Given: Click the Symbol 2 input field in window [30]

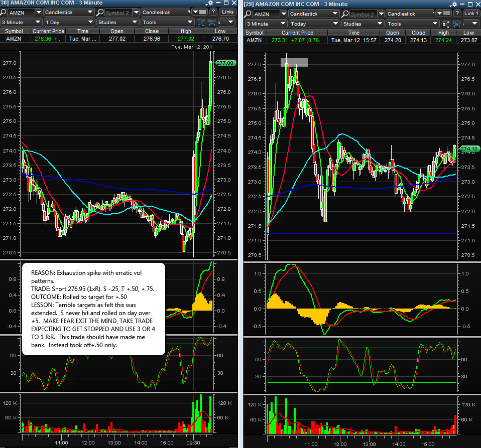Looking at the screenshot, I should pos(118,13).
